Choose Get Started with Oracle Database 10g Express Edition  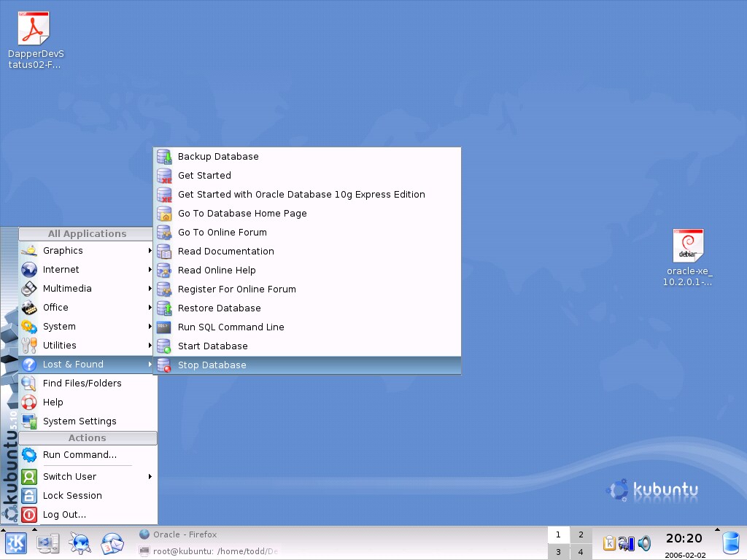307,195
